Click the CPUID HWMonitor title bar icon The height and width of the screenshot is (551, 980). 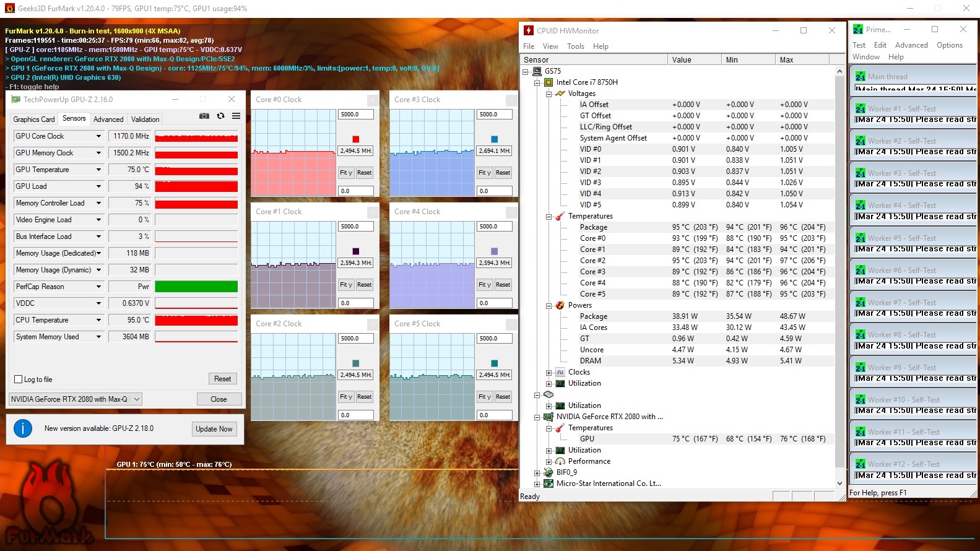coord(529,30)
